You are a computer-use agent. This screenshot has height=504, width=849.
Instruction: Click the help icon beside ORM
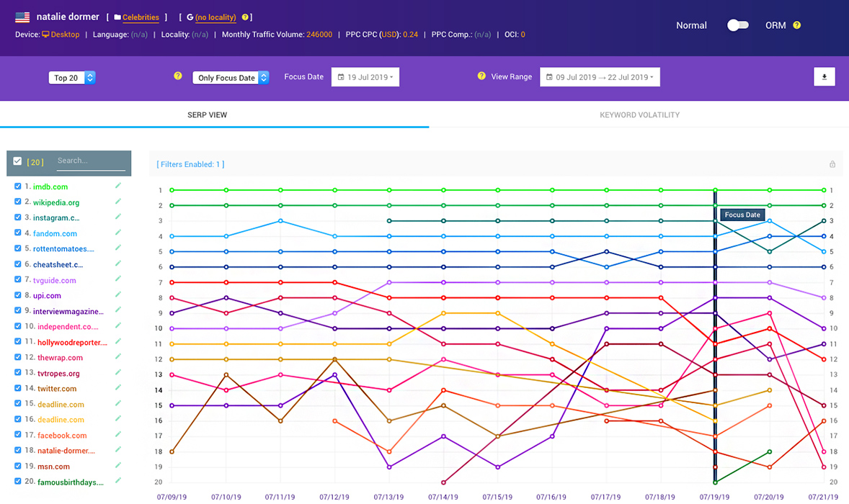(x=797, y=25)
